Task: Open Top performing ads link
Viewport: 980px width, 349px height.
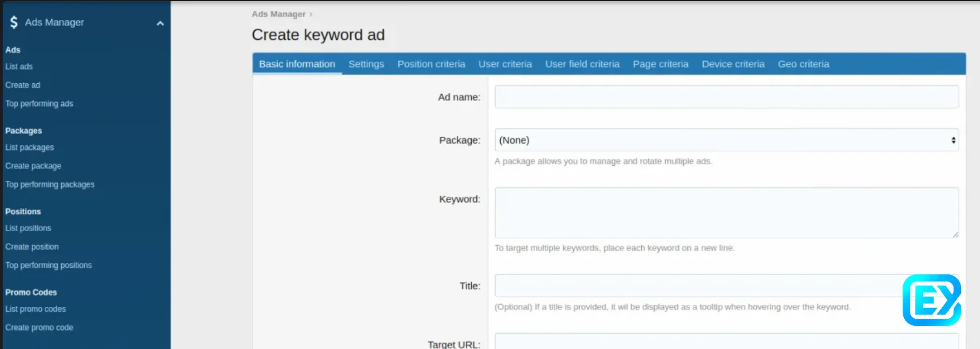Action: [x=39, y=104]
